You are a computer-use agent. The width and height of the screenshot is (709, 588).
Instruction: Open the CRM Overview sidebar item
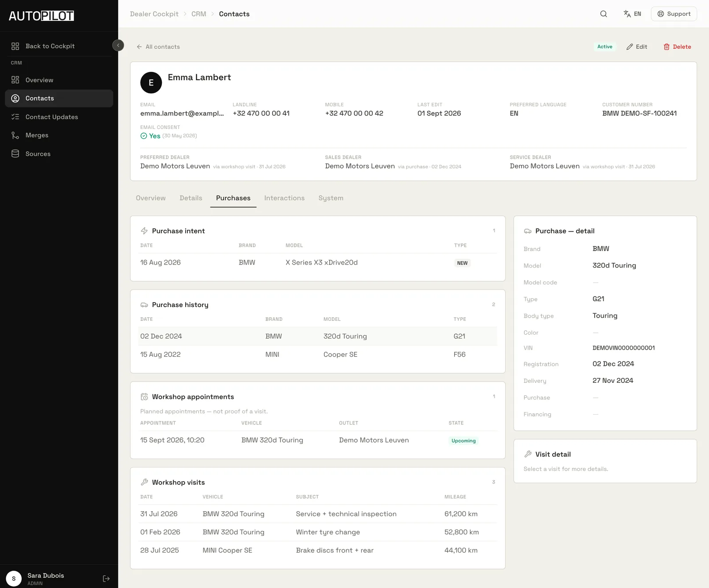click(59, 80)
